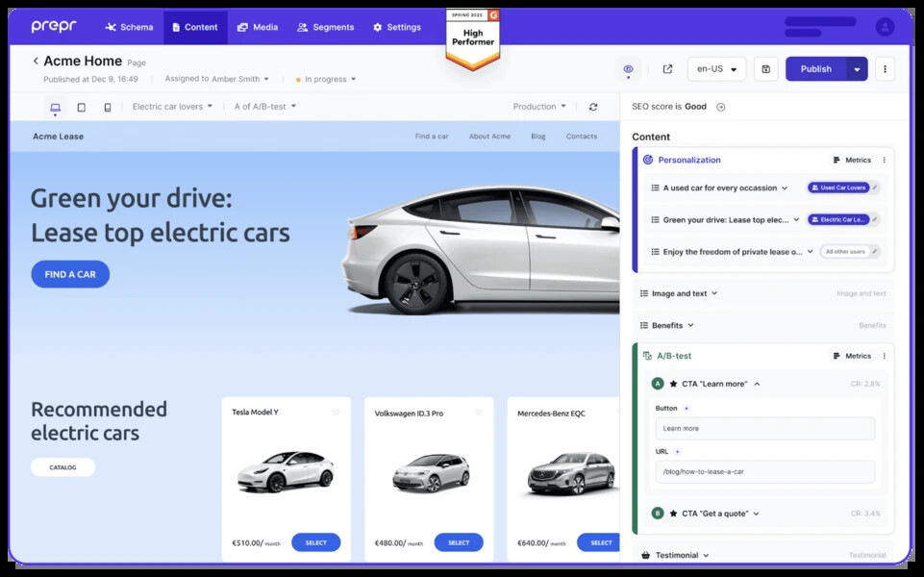Click the green A variant badge
The height and width of the screenshot is (577, 924).
tap(658, 384)
